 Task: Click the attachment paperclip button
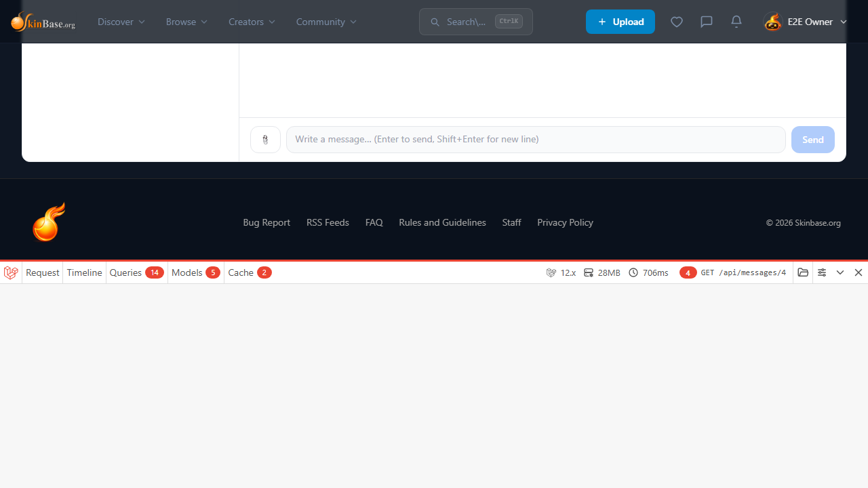[265, 140]
